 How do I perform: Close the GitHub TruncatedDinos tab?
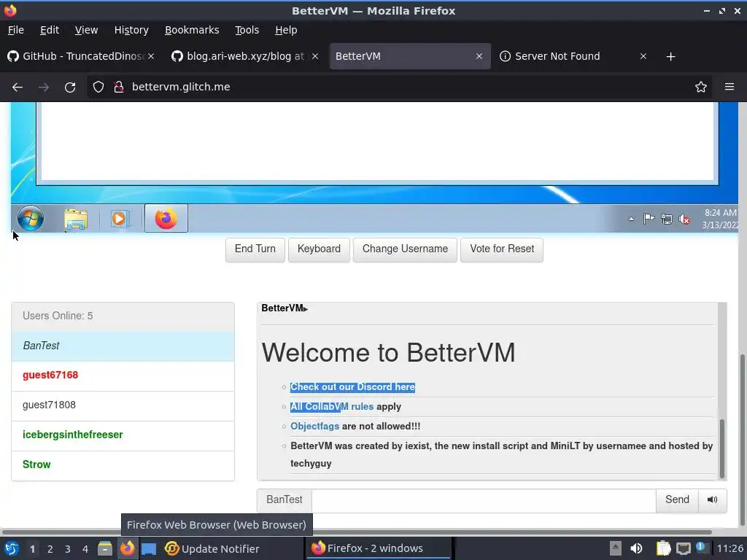(x=150, y=56)
